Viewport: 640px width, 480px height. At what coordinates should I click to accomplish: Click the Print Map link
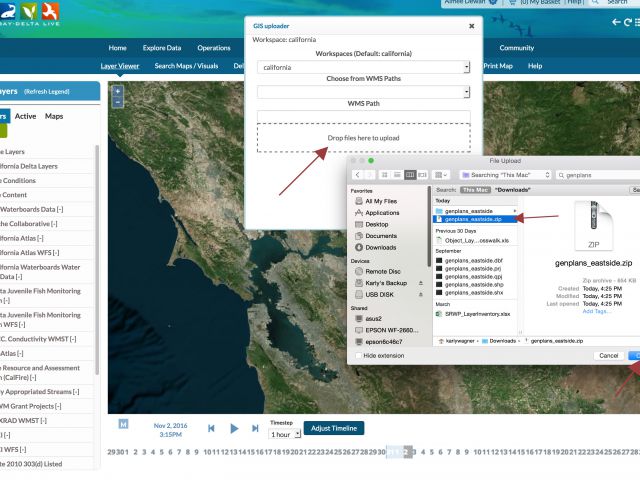498,66
